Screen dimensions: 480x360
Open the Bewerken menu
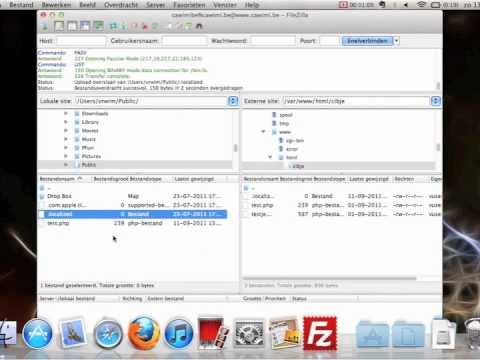coord(56,5)
